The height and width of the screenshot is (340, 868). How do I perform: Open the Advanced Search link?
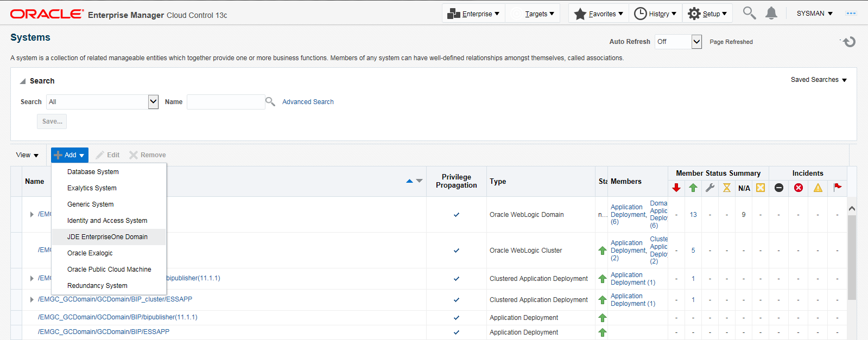[308, 102]
